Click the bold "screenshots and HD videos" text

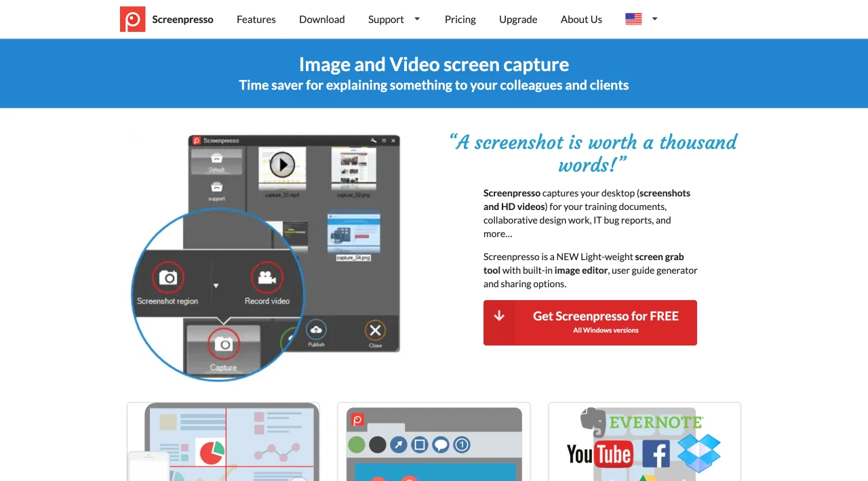587,200
